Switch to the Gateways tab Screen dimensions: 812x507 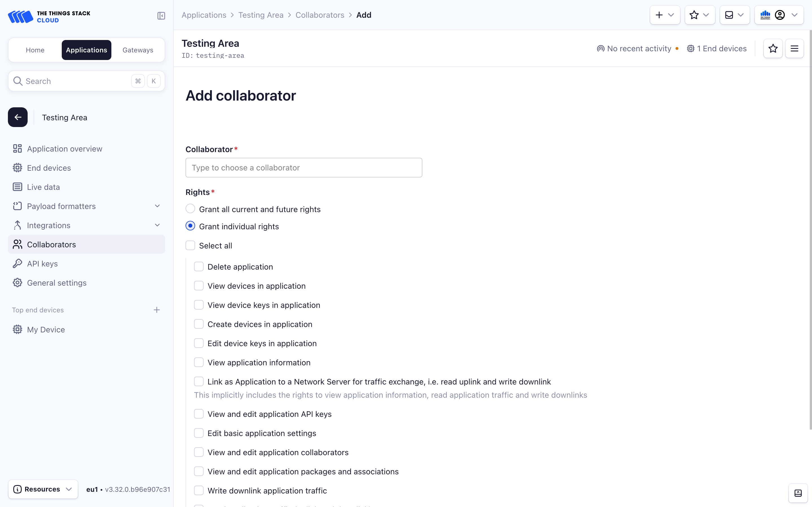[138, 50]
